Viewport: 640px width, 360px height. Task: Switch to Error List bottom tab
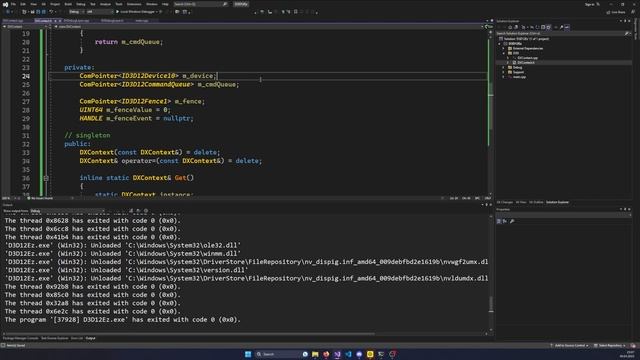coord(77,338)
